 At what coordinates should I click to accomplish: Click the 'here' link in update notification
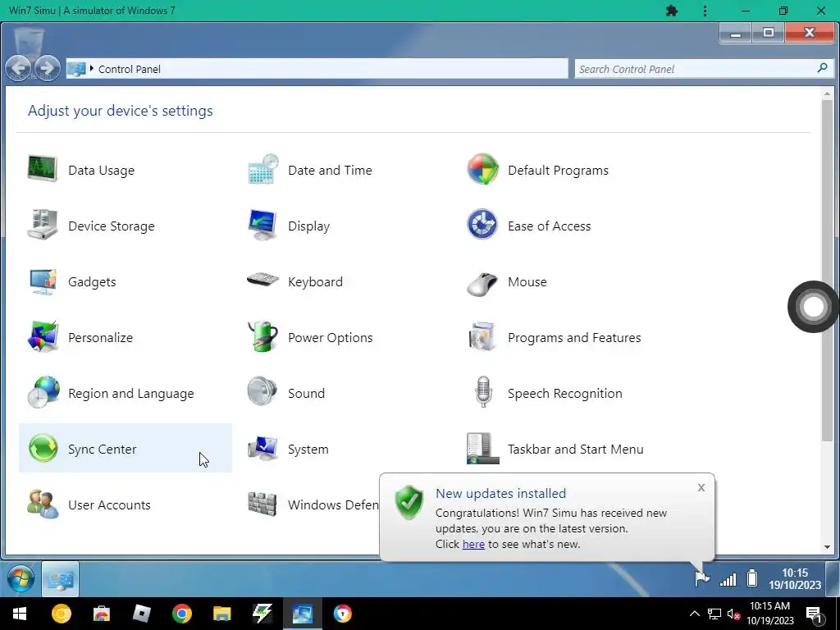(473, 545)
